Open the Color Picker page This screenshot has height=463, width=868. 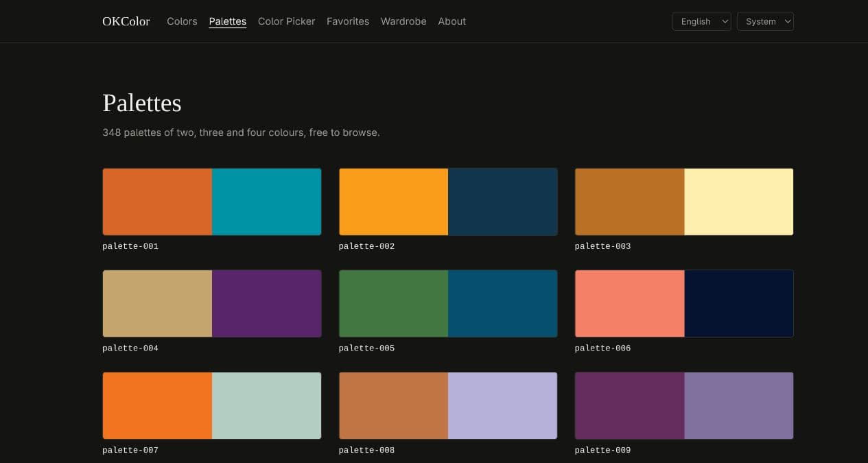tap(287, 21)
